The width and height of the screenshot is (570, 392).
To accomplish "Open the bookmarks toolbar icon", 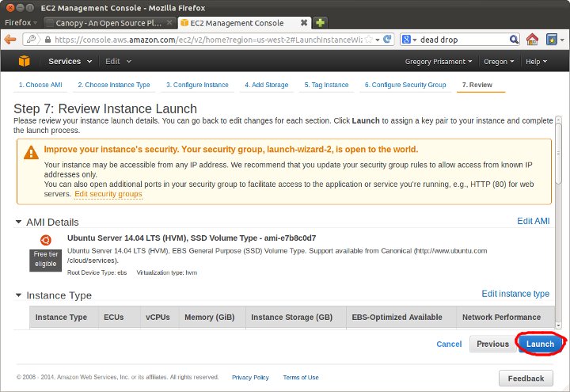I will tap(552, 40).
